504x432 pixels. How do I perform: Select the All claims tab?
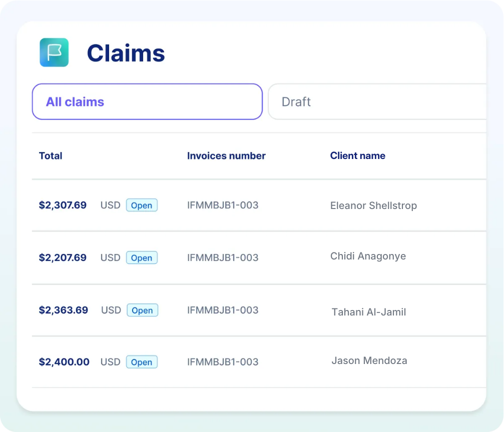pos(147,102)
